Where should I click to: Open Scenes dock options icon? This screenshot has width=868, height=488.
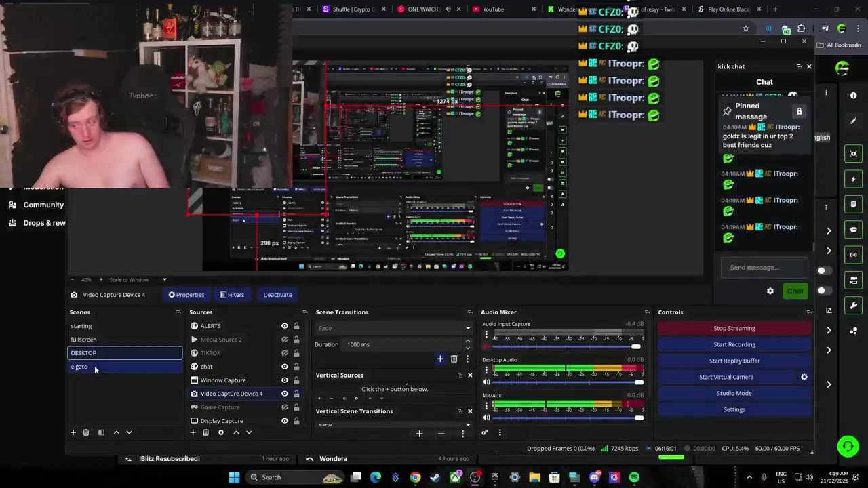178,312
